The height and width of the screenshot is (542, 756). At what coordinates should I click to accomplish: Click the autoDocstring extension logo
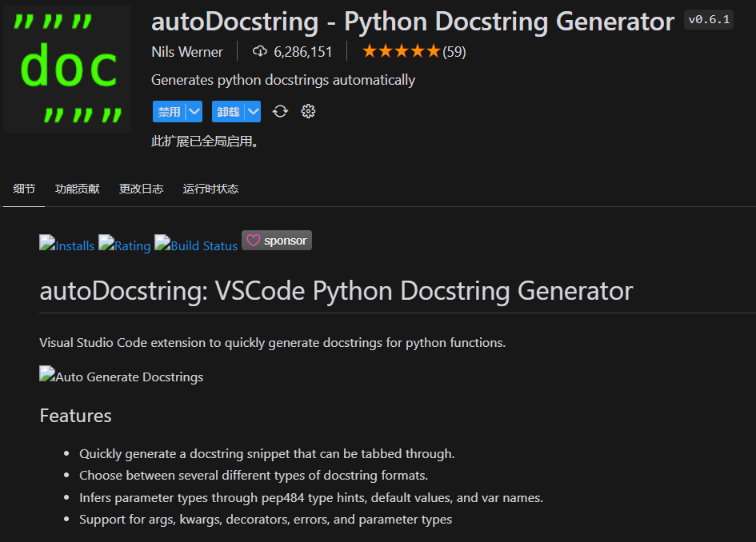click(x=67, y=69)
